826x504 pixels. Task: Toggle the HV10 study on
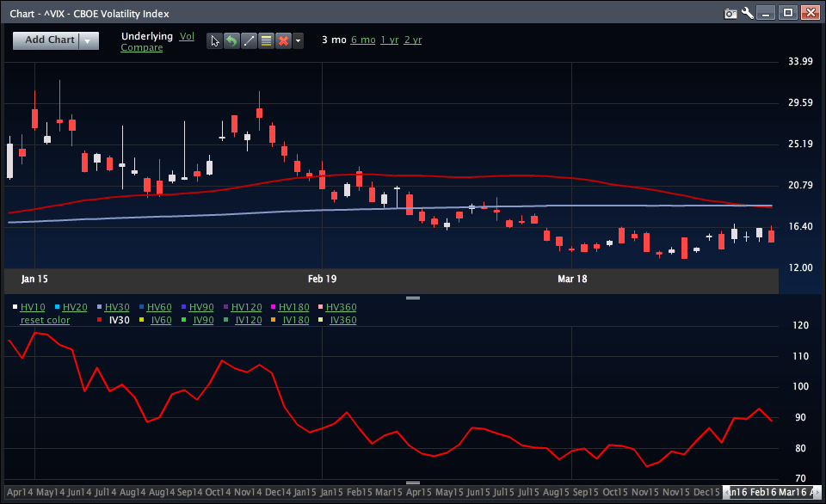point(32,307)
